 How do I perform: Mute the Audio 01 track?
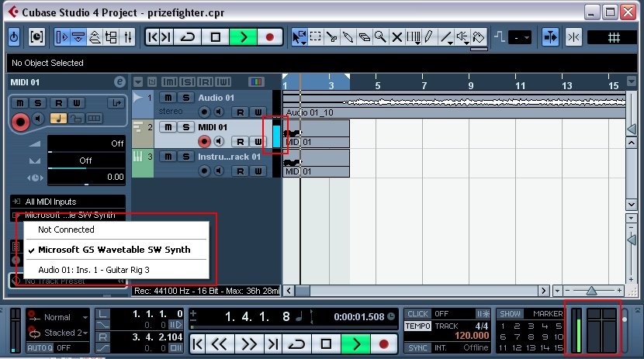point(168,98)
